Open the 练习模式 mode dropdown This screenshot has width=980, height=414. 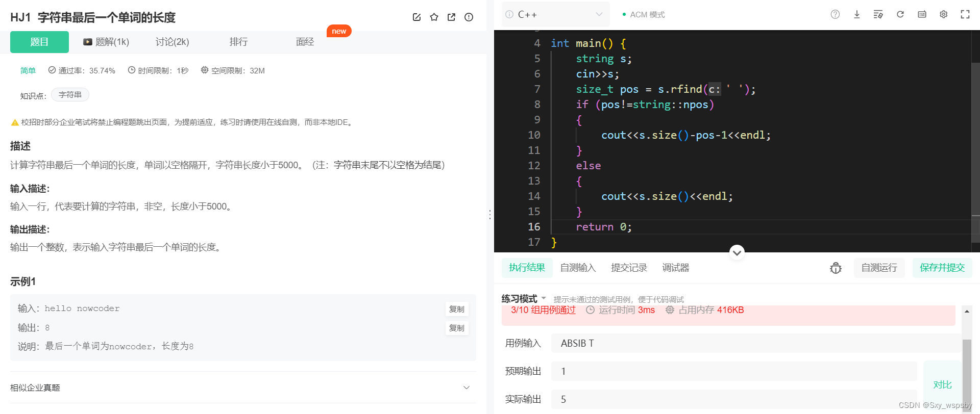pos(524,298)
